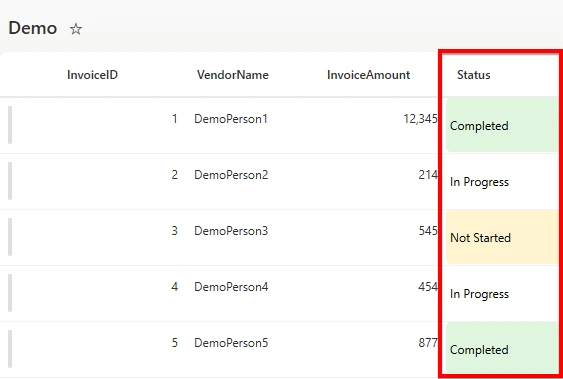Click InvoiceID value 1
Screen dimensions: 563x379
tap(175, 119)
